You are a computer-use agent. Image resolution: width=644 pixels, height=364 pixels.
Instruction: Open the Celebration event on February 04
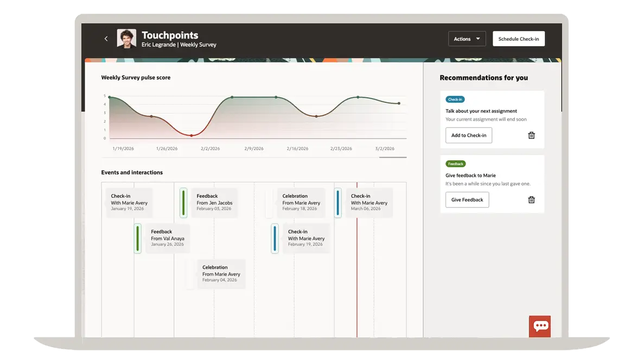[x=221, y=274]
